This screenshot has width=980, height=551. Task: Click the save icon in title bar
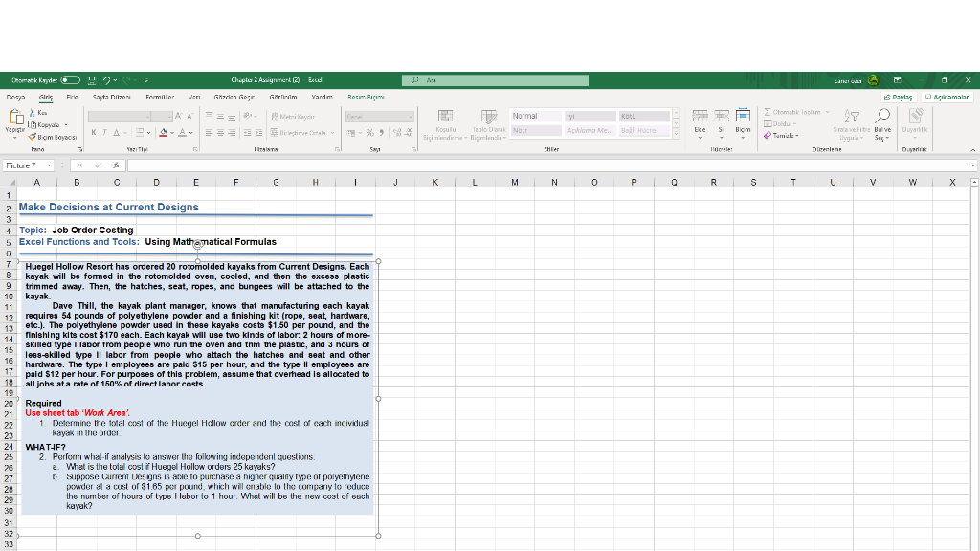[92, 80]
